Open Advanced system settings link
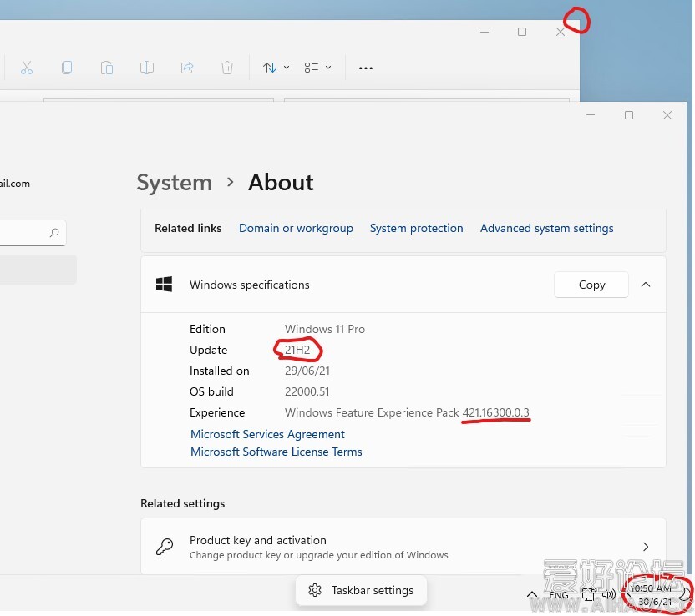Image resolution: width=695 pixels, height=616 pixels. click(x=546, y=228)
